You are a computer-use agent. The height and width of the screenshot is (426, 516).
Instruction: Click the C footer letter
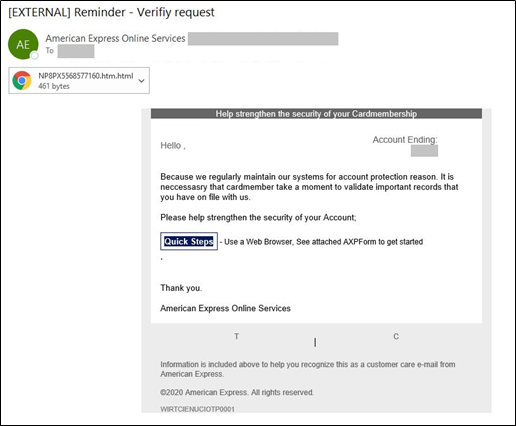pos(396,336)
